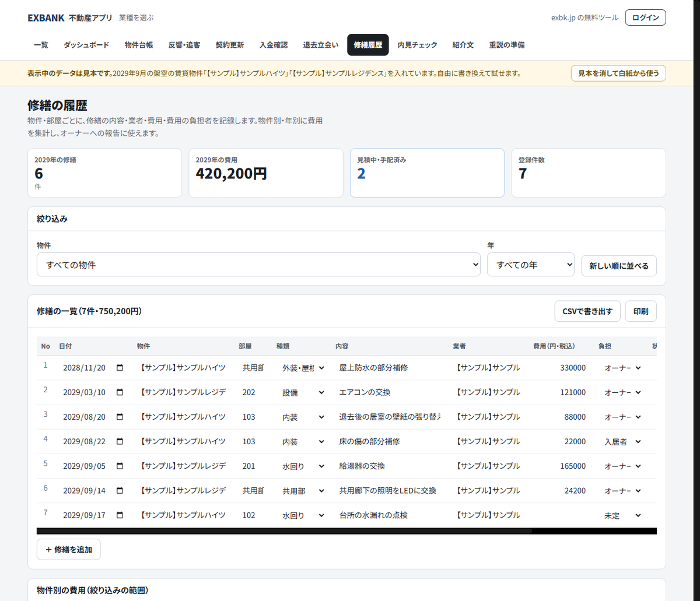
Task: Open calendar picker for date 2029/03/10
Action: 120,392
